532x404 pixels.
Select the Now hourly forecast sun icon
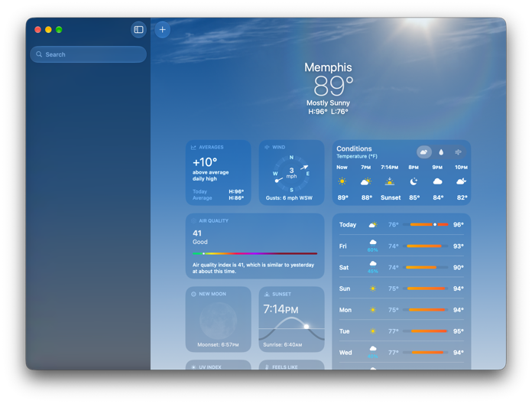point(342,181)
